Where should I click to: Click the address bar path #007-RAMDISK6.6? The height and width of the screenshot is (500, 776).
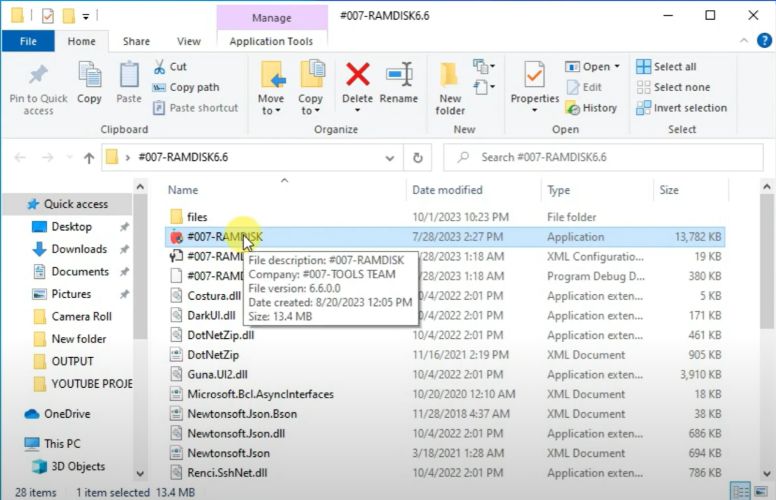183,157
